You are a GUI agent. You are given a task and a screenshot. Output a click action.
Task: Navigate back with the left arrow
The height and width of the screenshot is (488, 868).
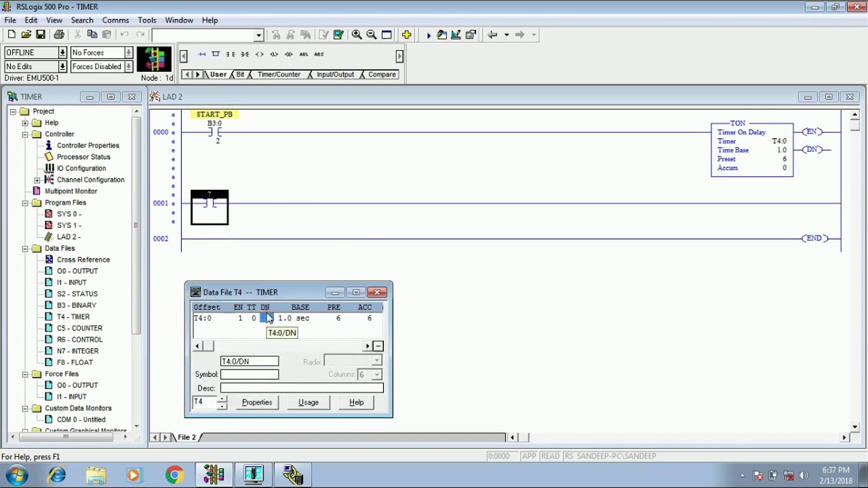[x=492, y=35]
